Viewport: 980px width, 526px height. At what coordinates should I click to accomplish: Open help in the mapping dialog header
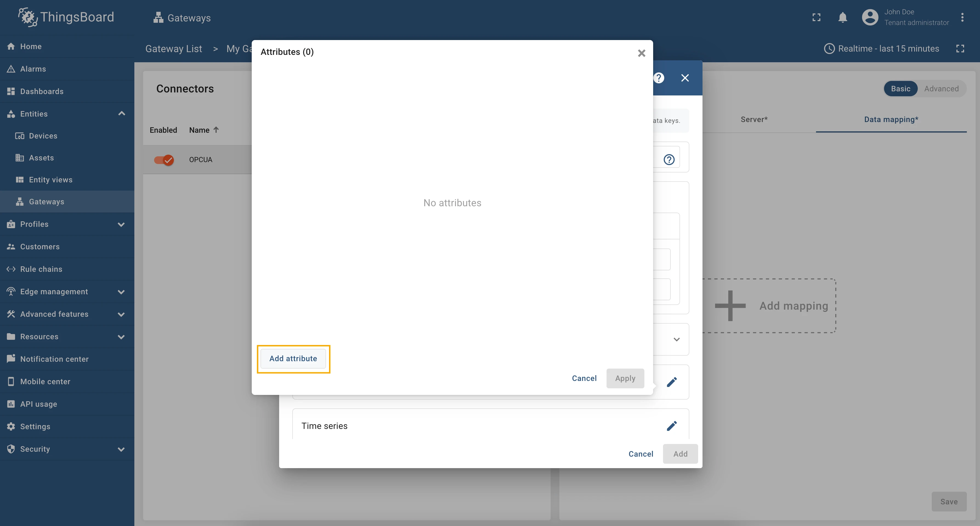(659, 78)
